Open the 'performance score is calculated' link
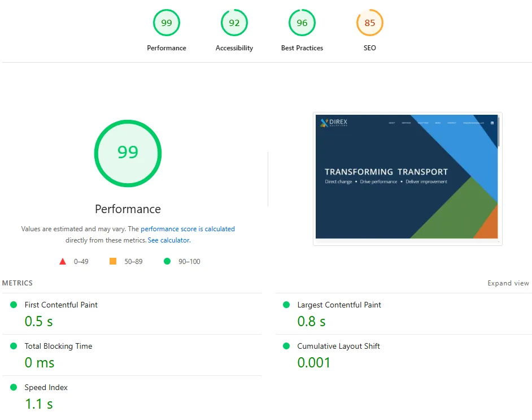Screen dimensions: 532x420 [187, 229]
